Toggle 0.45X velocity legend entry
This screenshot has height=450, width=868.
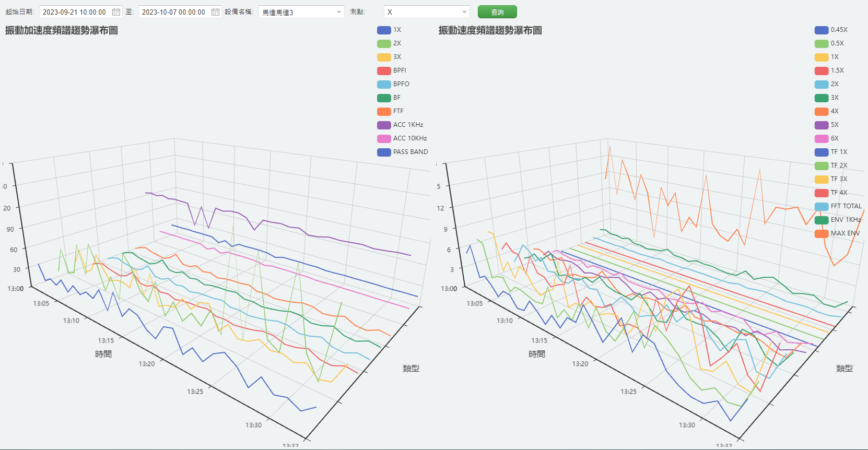(x=831, y=30)
